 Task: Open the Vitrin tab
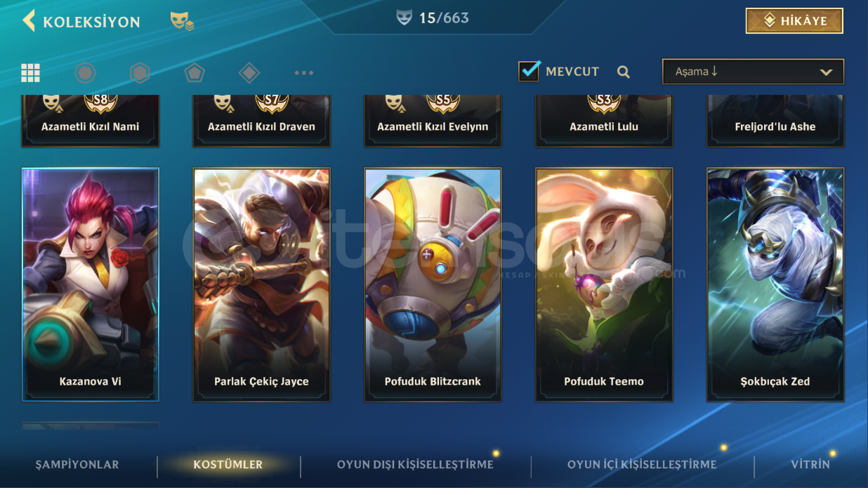810,464
